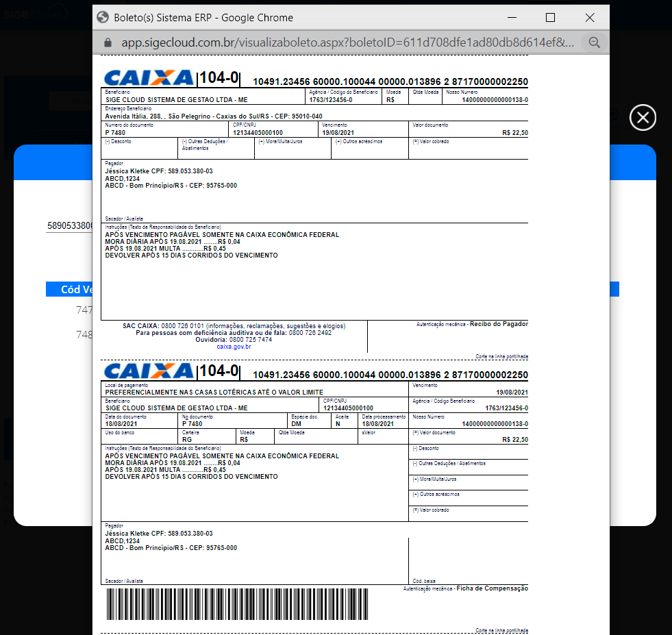Maximize the Boleto Chrome window
The height and width of the screenshot is (635, 672).
click(550, 18)
